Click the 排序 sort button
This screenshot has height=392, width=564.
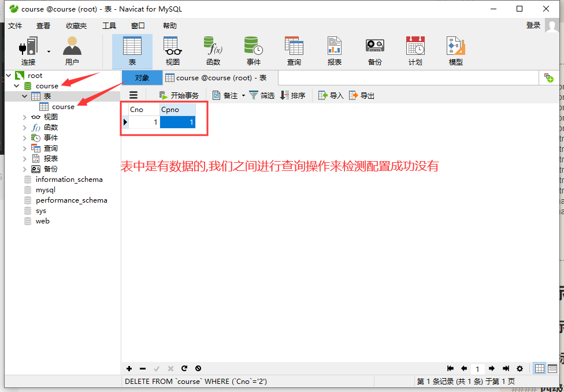coord(293,96)
